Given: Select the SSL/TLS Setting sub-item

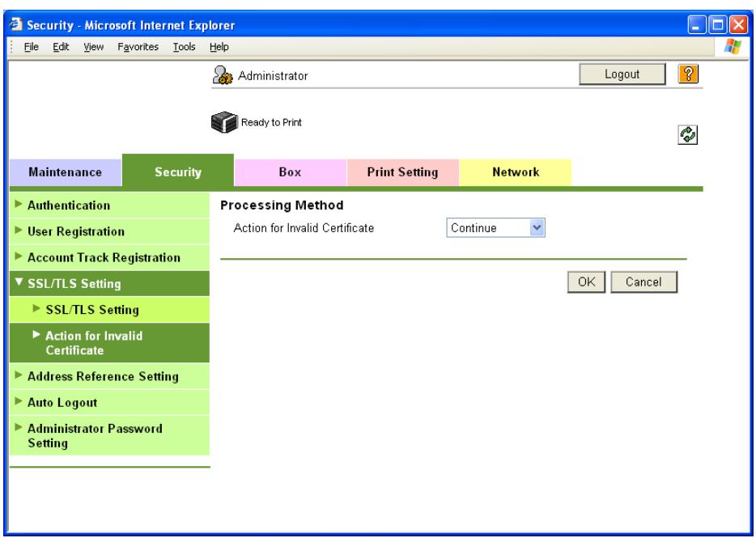Looking at the screenshot, I should 109,310.
